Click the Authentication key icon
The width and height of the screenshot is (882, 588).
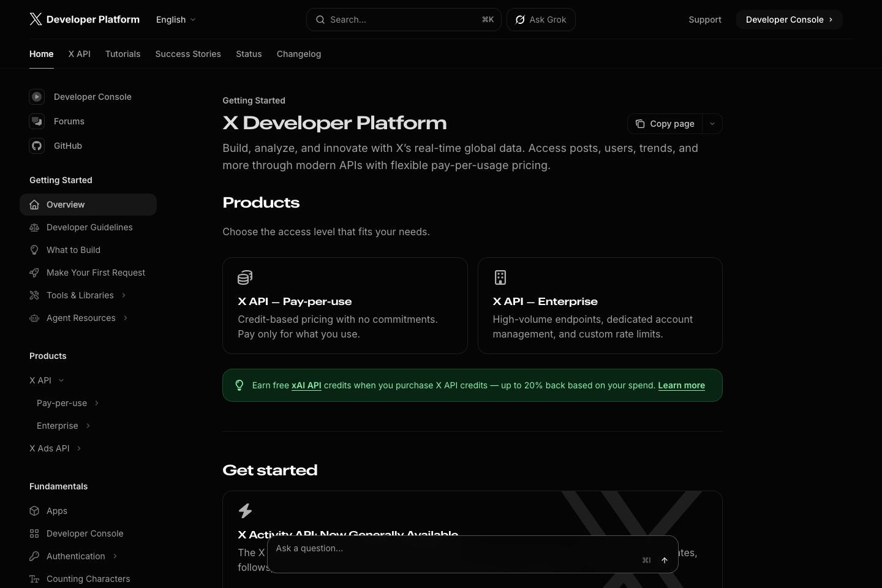click(34, 556)
